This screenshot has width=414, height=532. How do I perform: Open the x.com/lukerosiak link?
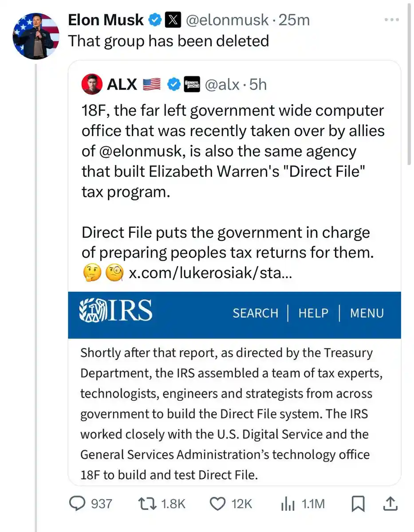[210, 273]
